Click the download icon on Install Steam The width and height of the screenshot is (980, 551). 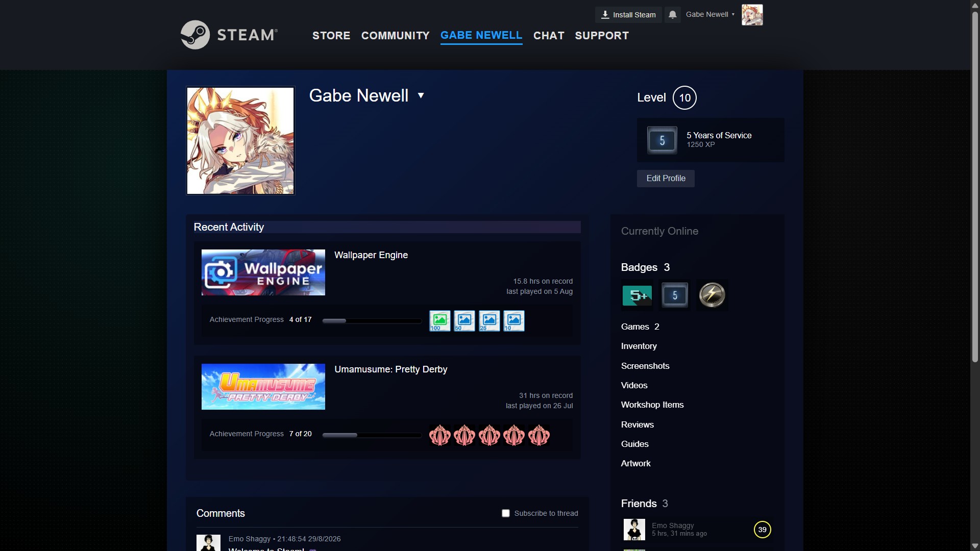605,15
